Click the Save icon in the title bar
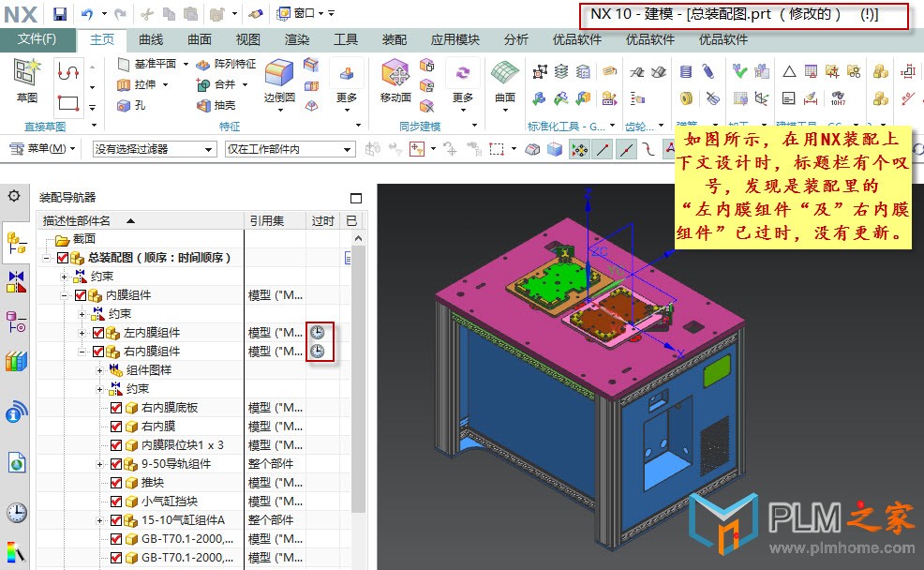The image size is (924, 570). (60, 13)
